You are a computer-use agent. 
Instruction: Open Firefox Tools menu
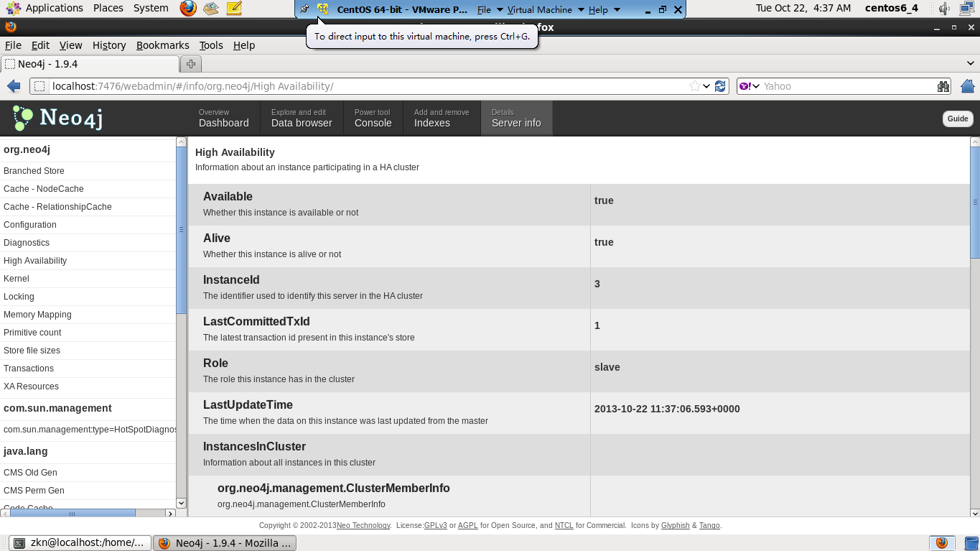point(211,45)
